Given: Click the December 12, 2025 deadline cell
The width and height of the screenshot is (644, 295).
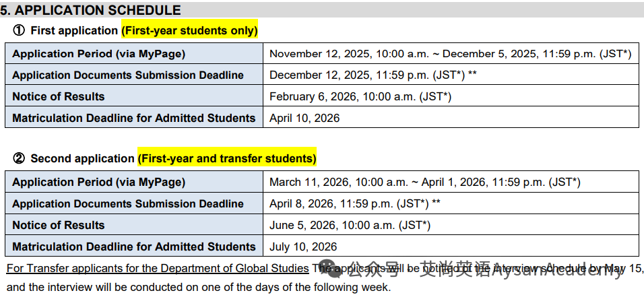Looking at the screenshot, I should pos(450,75).
